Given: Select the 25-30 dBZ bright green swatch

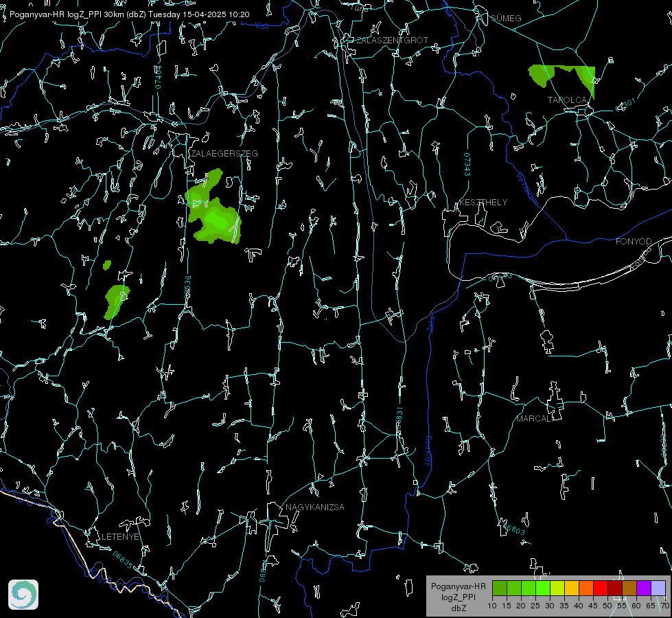Looking at the screenshot, I should tap(543, 588).
